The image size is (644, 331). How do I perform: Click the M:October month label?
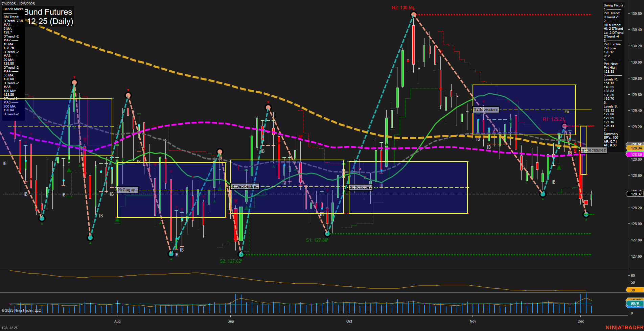[361, 187]
